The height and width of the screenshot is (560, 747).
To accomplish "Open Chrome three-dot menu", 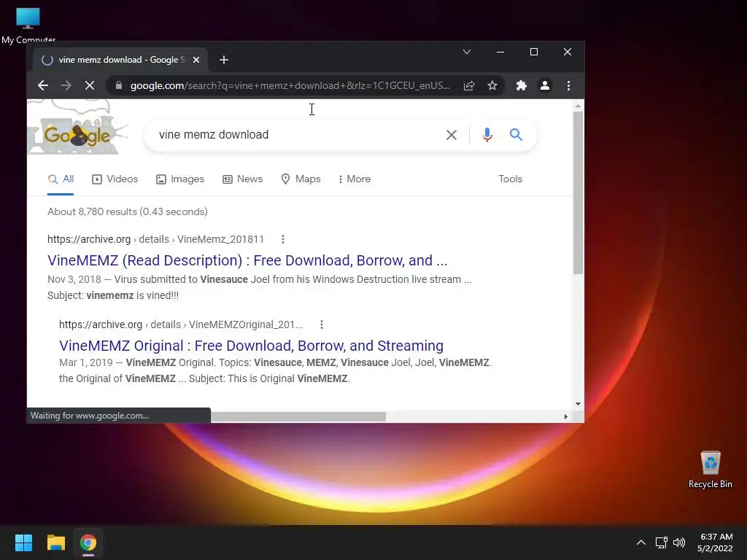I will click(568, 86).
